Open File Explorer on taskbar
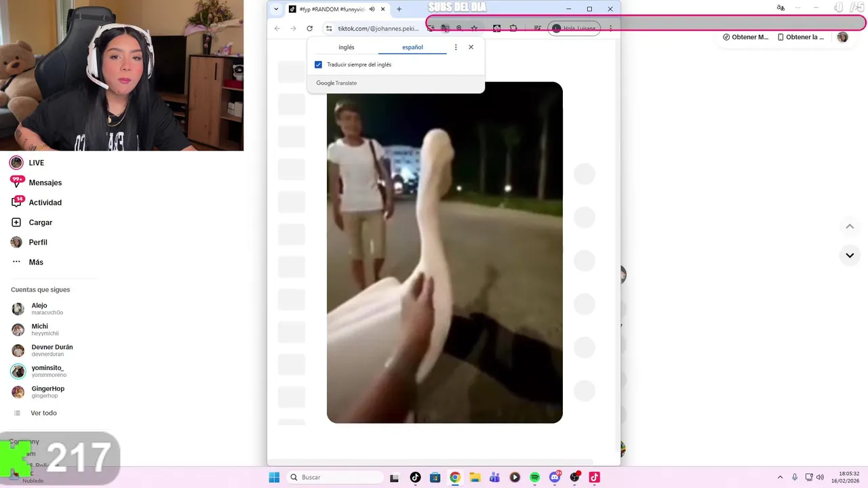868x488 pixels. [475, 477]
